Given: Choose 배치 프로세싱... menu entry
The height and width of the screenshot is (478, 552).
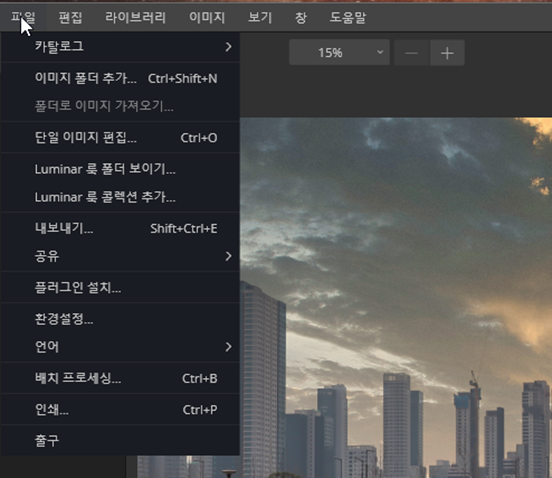Looking at the screenshot, I should pyautogui.click(x=120, y=378).
